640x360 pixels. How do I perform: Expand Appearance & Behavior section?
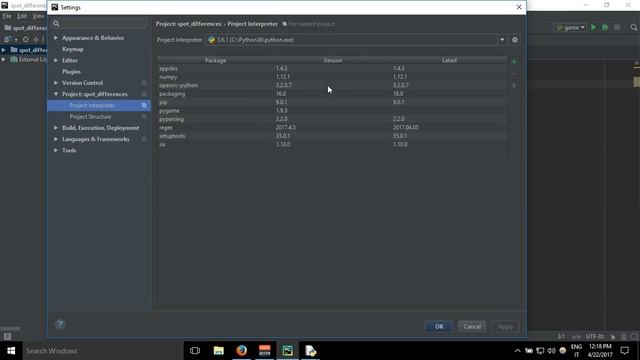(x=56, y=38)
